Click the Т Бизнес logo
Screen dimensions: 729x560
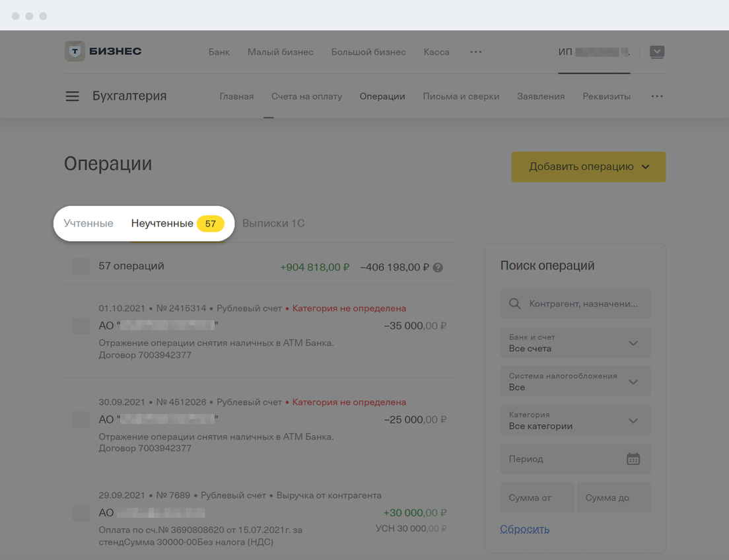pos(103,52)
